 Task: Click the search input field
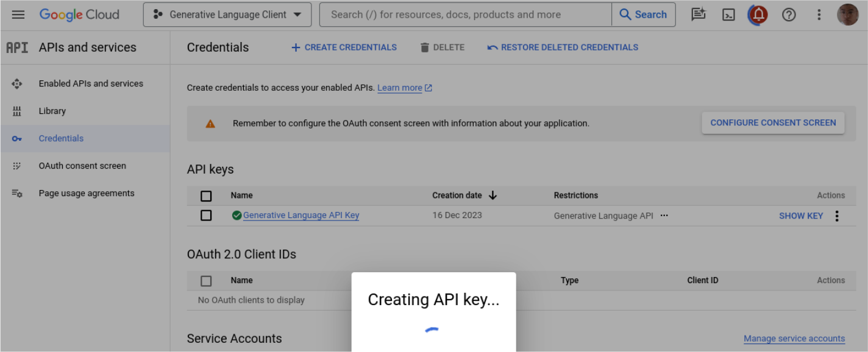[x=465, y=15]
